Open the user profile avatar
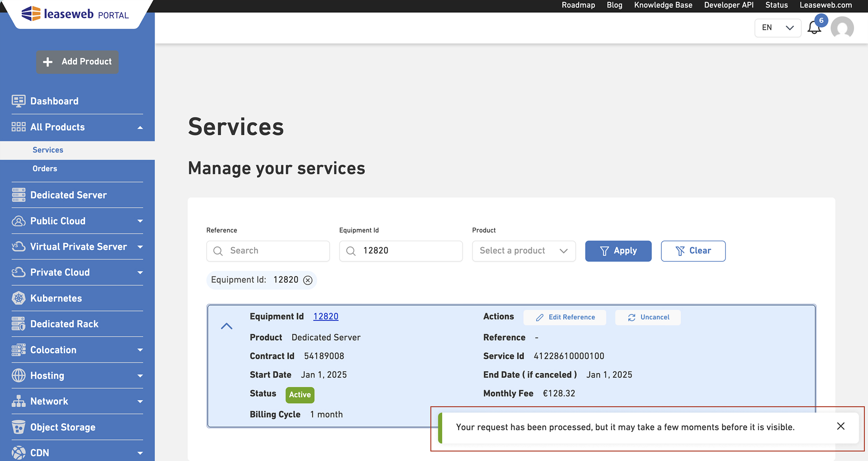Viewport: 868px width, 461px height. [842, 28]
